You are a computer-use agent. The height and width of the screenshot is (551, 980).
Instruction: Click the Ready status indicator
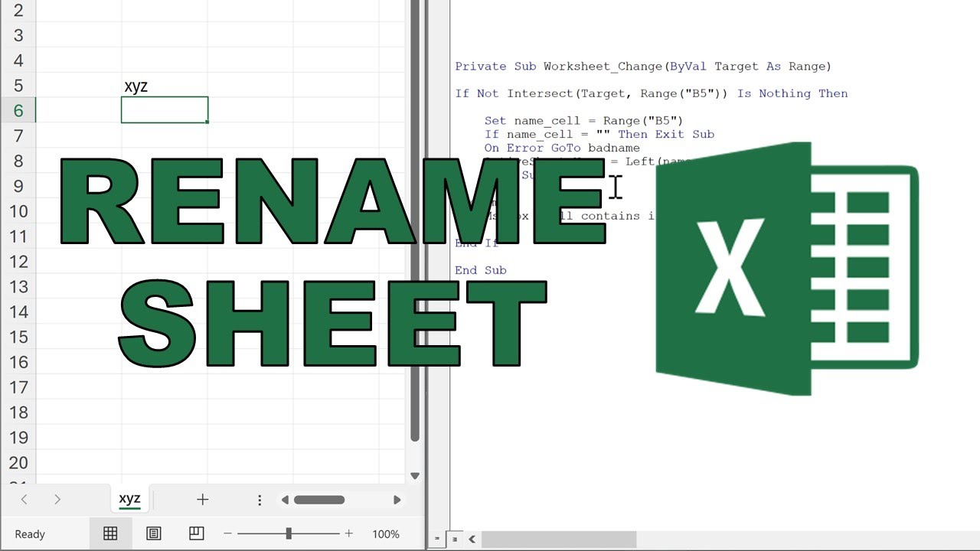pyautogui.click(x=30, y=534)
